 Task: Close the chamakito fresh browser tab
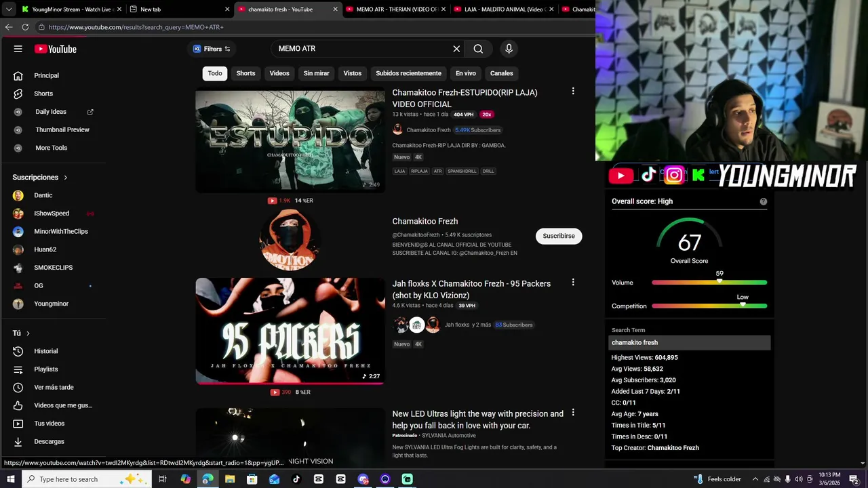click(335, 9)
